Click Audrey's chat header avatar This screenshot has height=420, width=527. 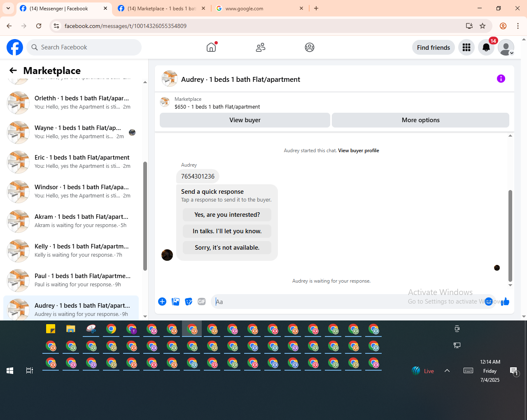(x=170, y=79)
